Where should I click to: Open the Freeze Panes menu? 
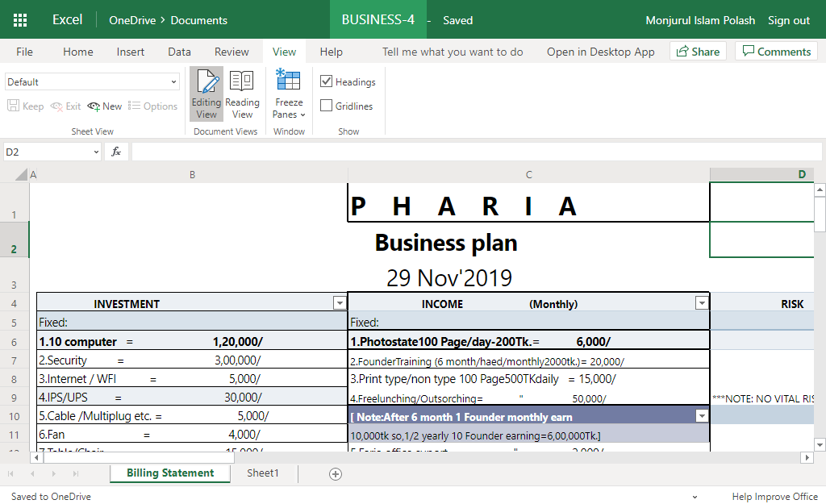pos(289,94)
